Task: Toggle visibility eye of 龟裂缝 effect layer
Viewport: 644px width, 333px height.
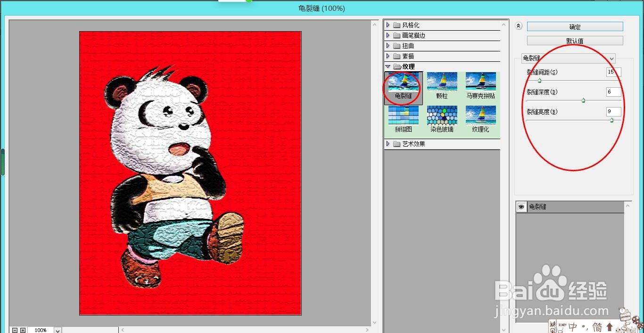Action: (x=521, y=207)
